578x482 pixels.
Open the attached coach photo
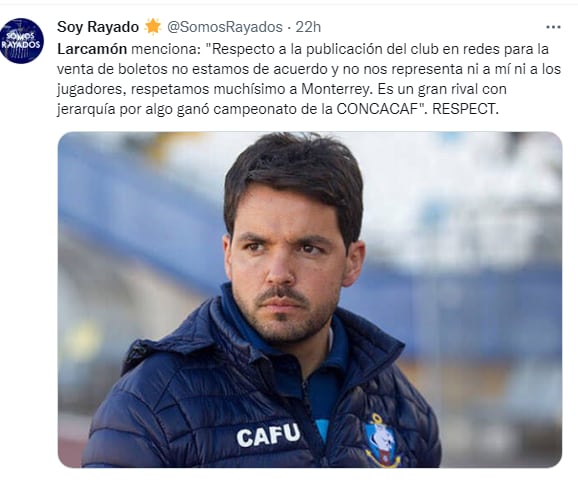310,300
